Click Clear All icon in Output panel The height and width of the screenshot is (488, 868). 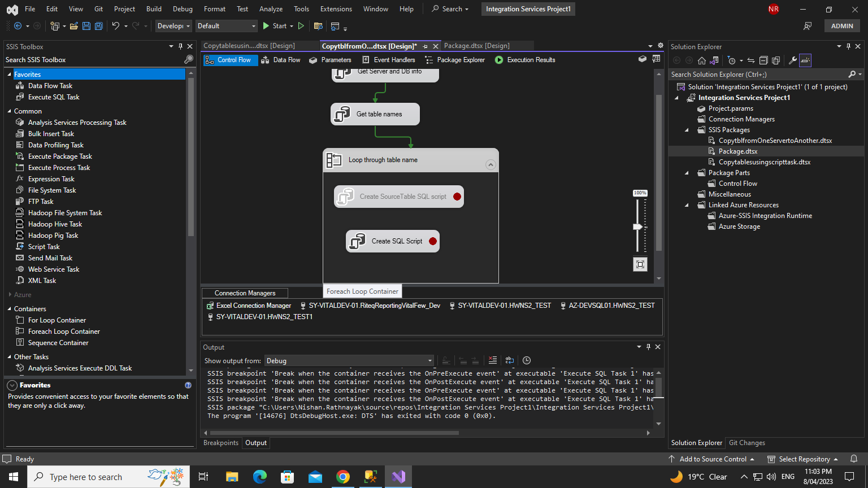click(x=493, y=360)
